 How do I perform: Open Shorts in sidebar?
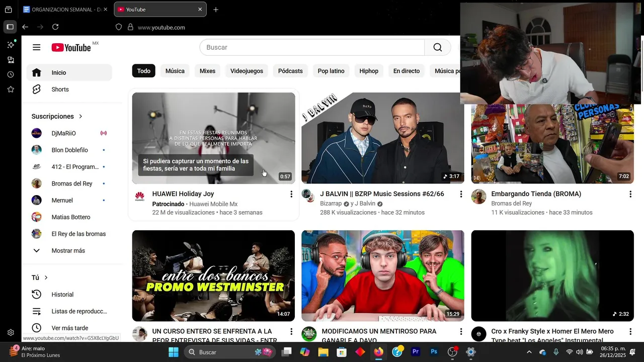[x=69, y=89]
